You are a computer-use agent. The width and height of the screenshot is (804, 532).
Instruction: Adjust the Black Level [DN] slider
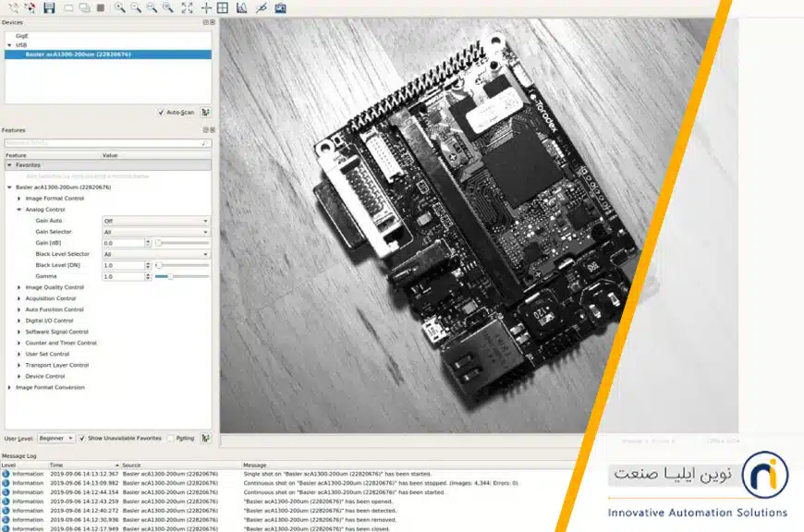pos(183,265)
